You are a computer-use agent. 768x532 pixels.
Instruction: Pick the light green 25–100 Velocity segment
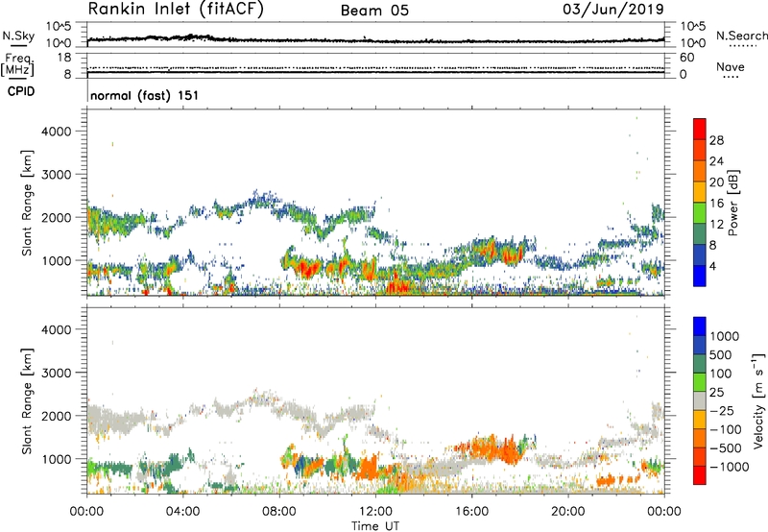700,382
